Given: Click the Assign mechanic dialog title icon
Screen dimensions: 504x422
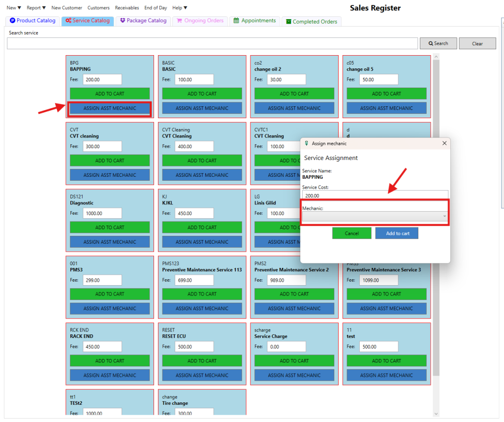Looking at the screenshot, I should pos(307,143).
